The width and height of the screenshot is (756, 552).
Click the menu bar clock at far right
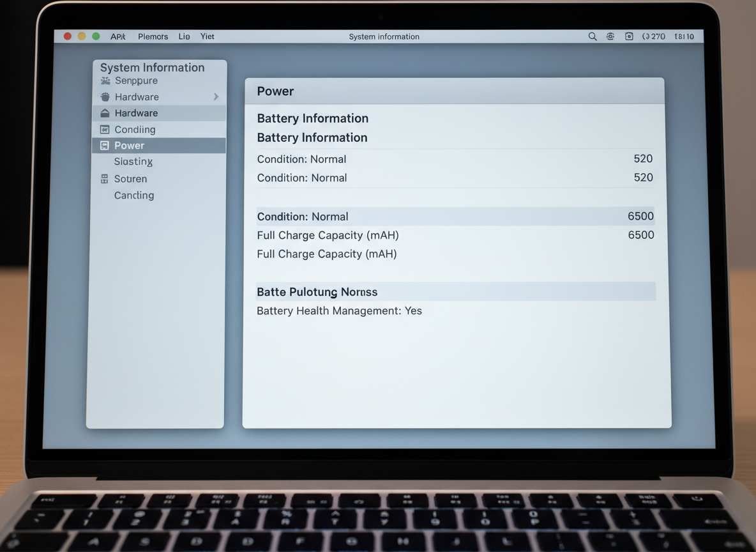tap(684, 37)
